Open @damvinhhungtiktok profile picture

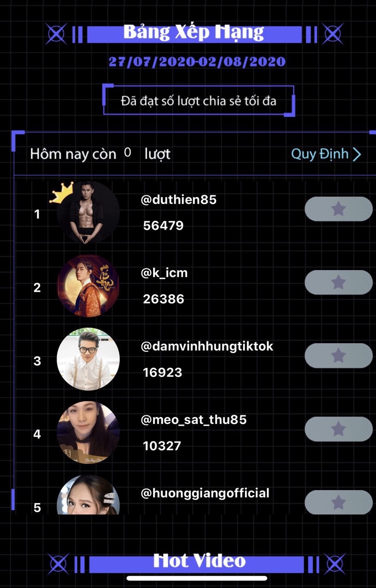(x=88, y=359)
